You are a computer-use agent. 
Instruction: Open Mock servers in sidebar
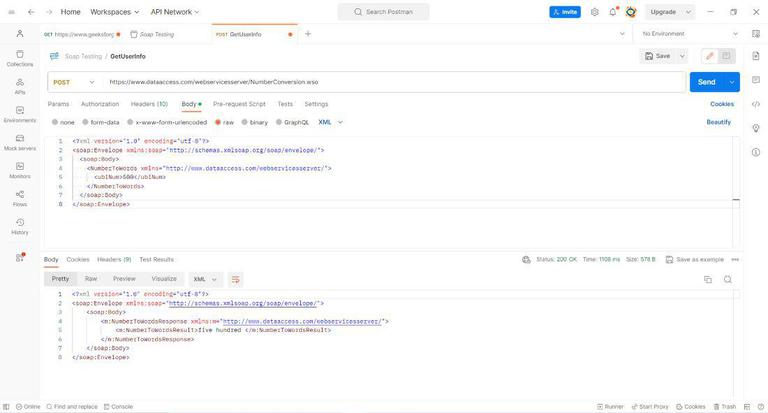[x=20, y=142]
